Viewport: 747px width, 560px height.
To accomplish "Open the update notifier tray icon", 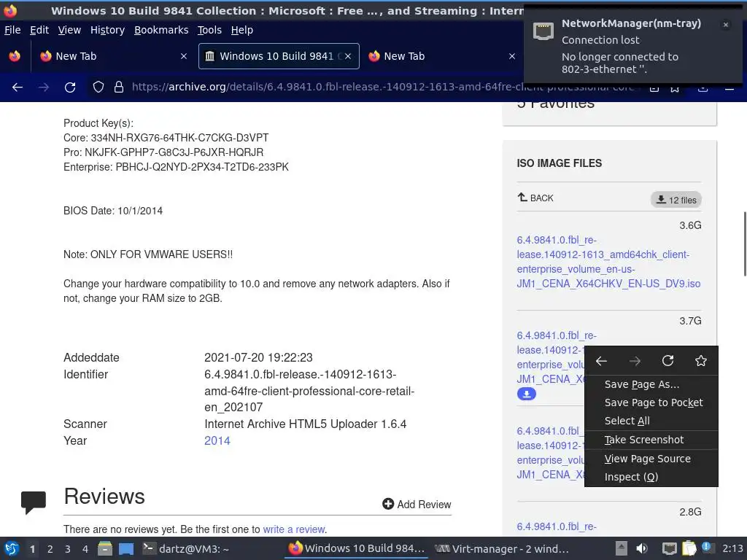I will click(x=706, y=548).
